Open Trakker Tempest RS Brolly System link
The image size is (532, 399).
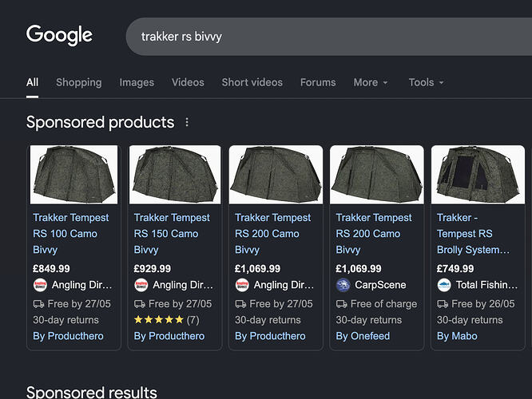(474, 234)
